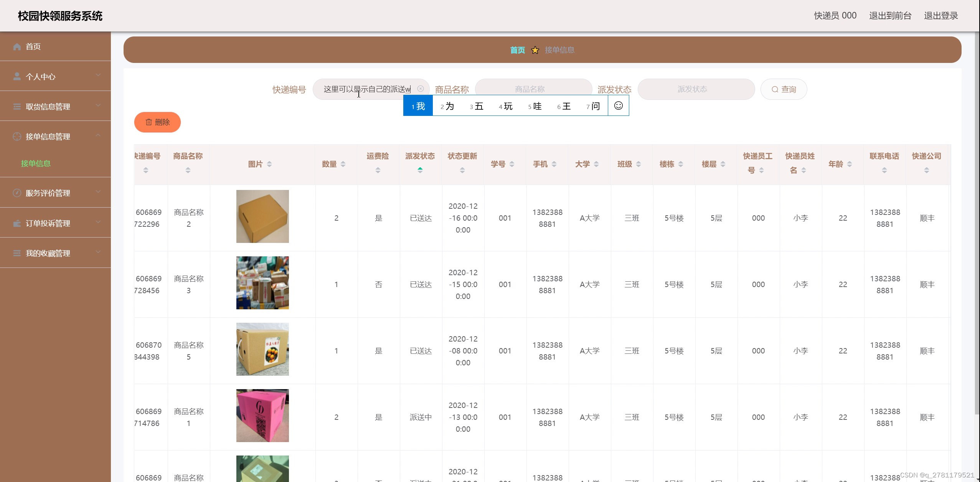Open 订单投诉管理 in the sidebar
Image resolution: width=980 pixels, height=482 pixels.
[55, 223]
